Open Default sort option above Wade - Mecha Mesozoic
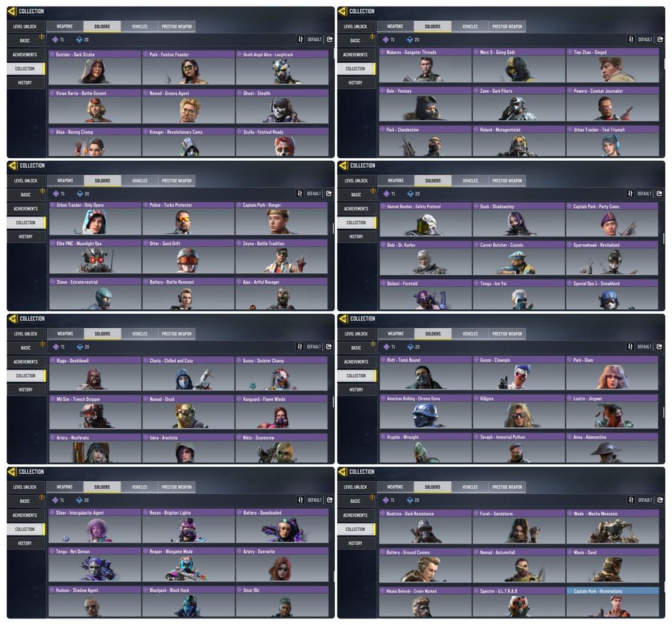The height and width of the screenshot is (625, 672). [x=645, y=500]
